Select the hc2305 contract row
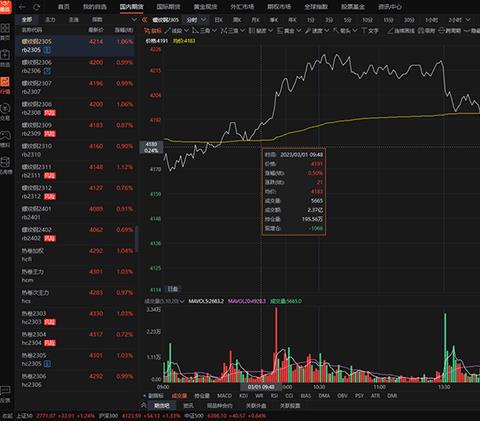The width and height of the screenshot is (480, 421). point(75,359)
